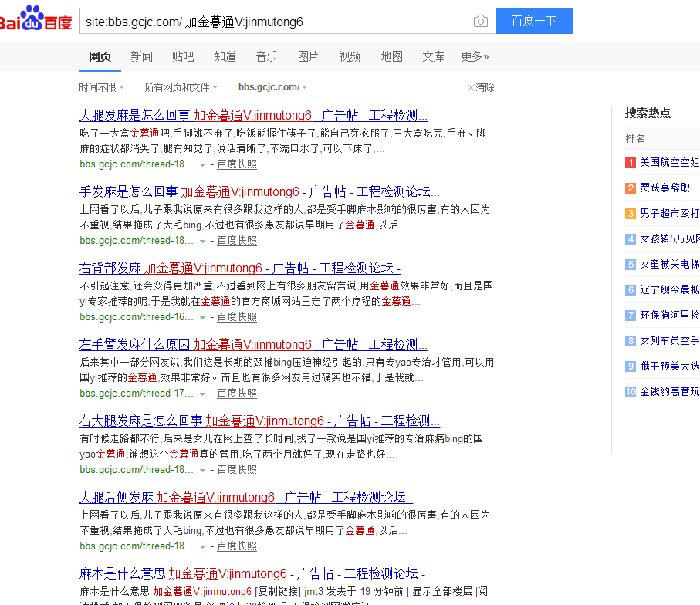
Task: Click the ×清除 icon to clear filters
Action: [479, 87]
